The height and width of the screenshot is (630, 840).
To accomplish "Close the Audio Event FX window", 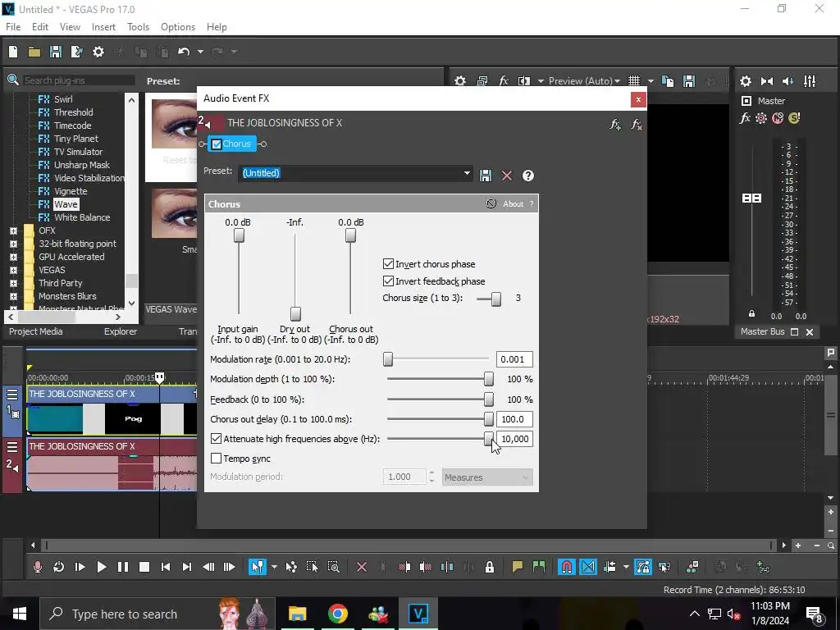I will (638, 99).
